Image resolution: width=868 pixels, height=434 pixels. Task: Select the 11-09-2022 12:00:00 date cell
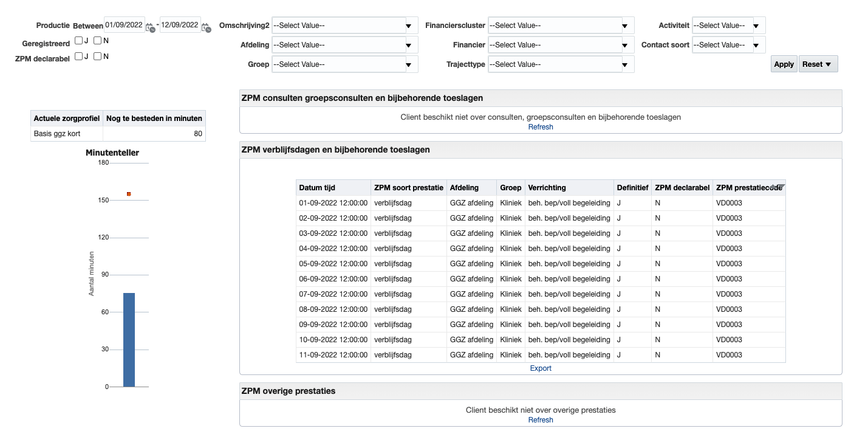[333, 355]
